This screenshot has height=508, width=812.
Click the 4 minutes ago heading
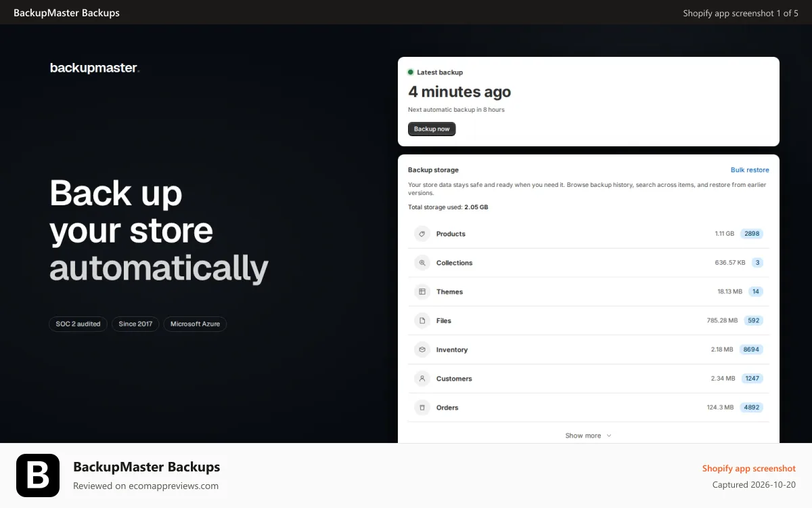pyautogui.click(x=459, y=92)
